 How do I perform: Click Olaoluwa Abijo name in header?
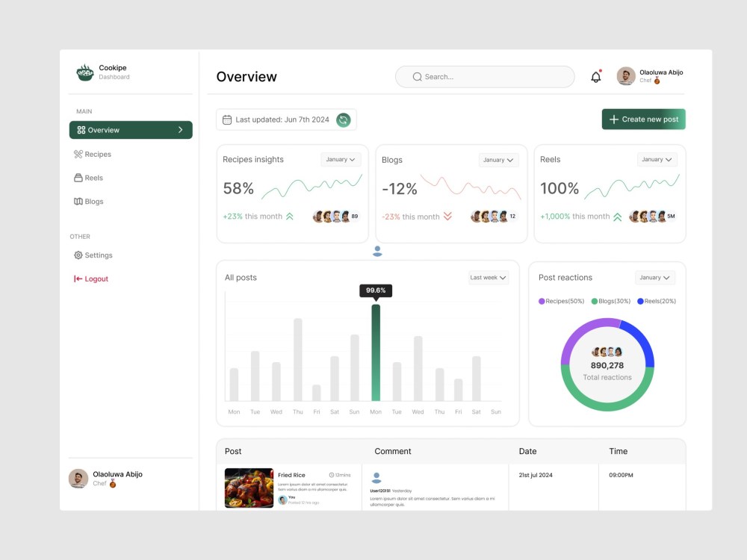click(661, 72)
